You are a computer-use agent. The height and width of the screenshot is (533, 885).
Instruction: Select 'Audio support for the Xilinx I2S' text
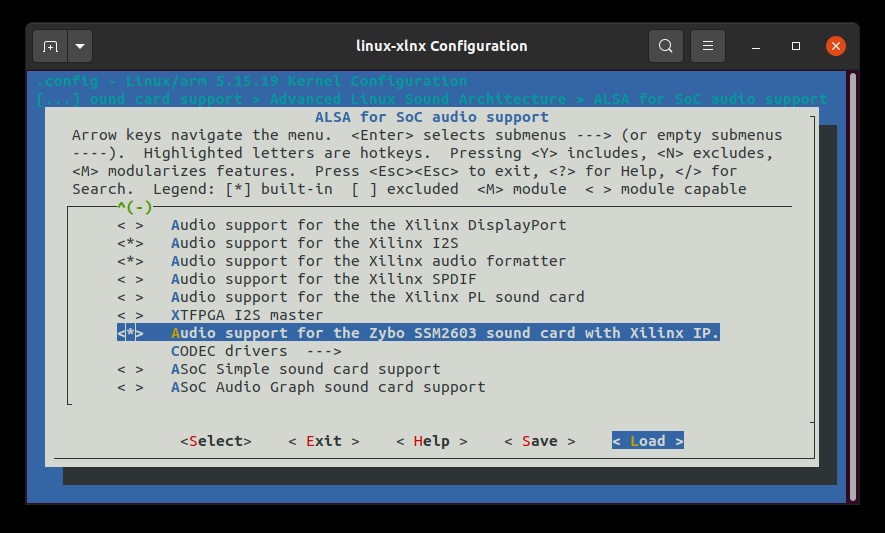coord(315,243)
